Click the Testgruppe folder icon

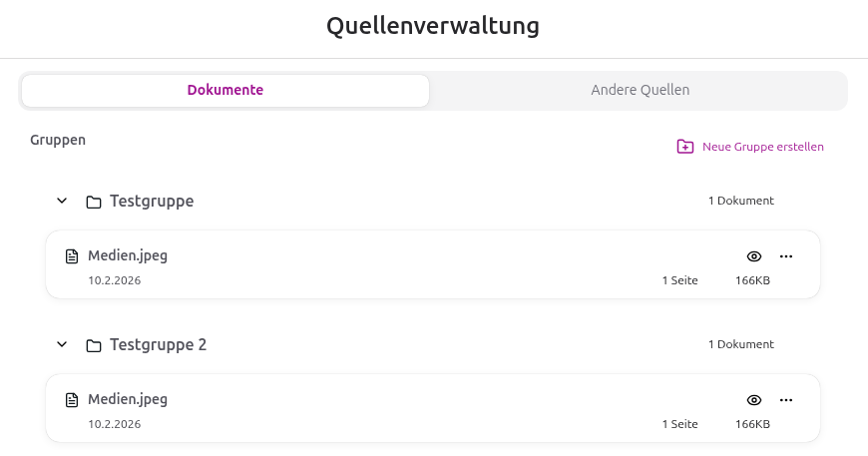(x=94, y=202)
